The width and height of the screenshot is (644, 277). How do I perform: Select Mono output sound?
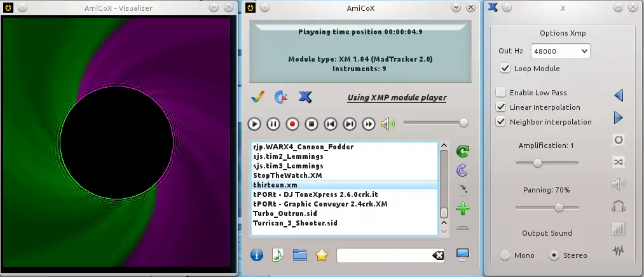(505, 255)
